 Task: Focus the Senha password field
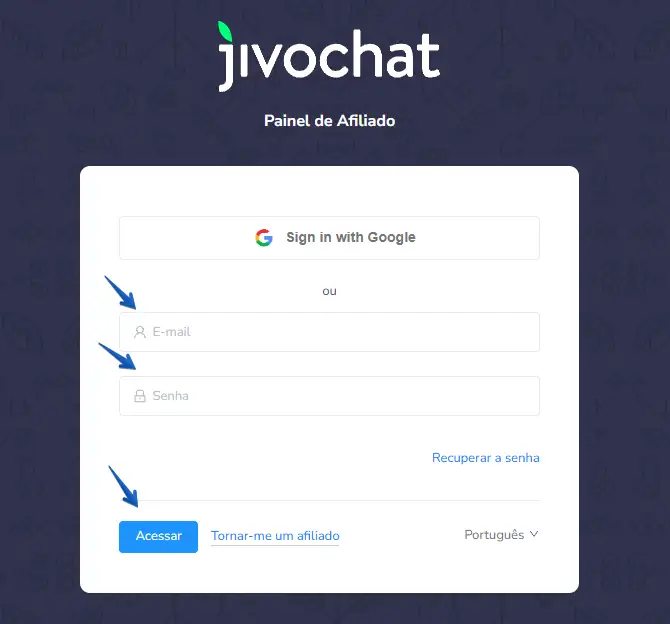(329, 396)
